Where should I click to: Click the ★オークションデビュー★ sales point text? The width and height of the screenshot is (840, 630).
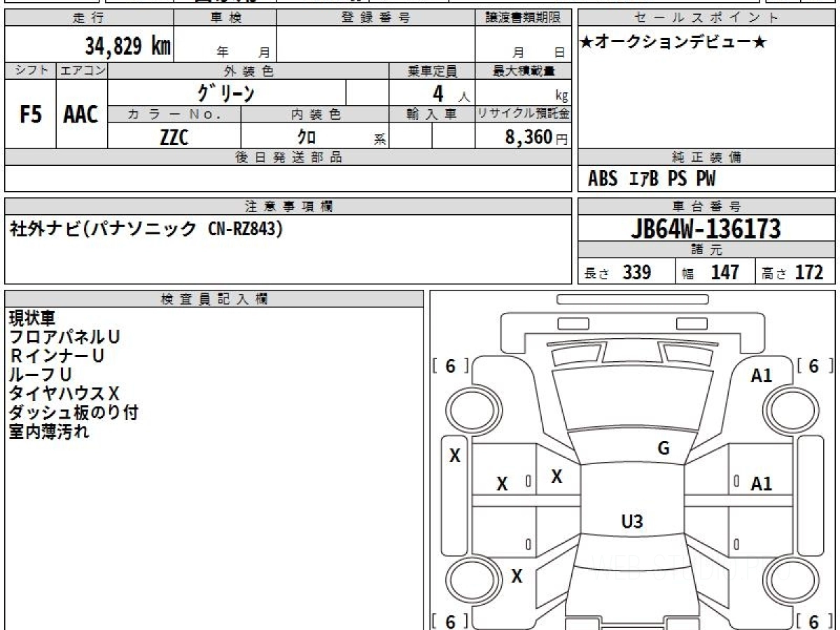[673, 42]
